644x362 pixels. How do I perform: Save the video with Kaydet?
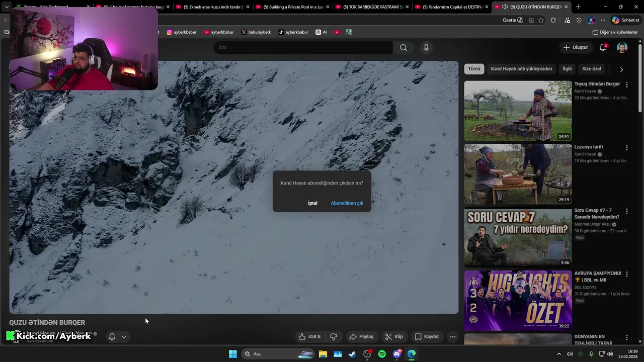click(x=427, y=337)
